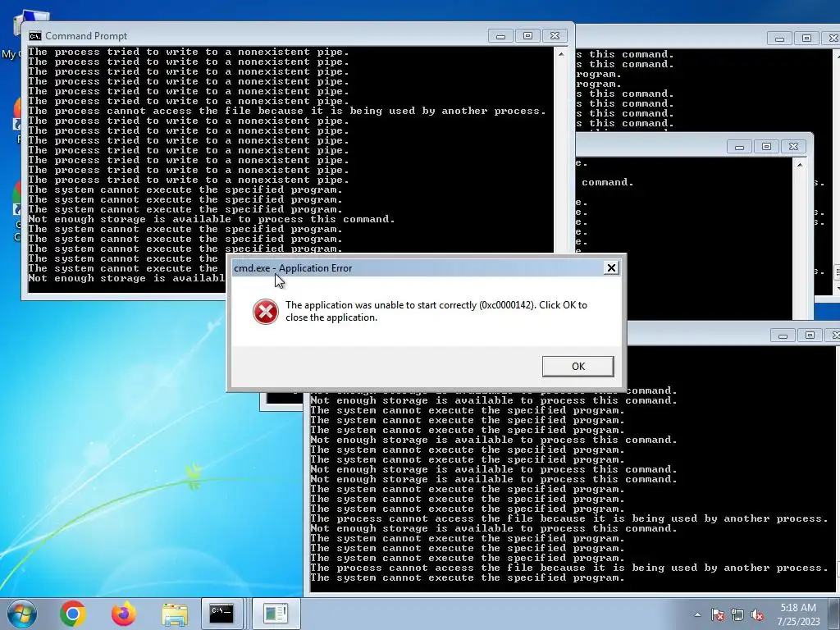The width and height of the screenshot is (840, 630).
Task: Open the clock showing 5:18 AM
Action: pyautogui.click(x=798, y=608)
